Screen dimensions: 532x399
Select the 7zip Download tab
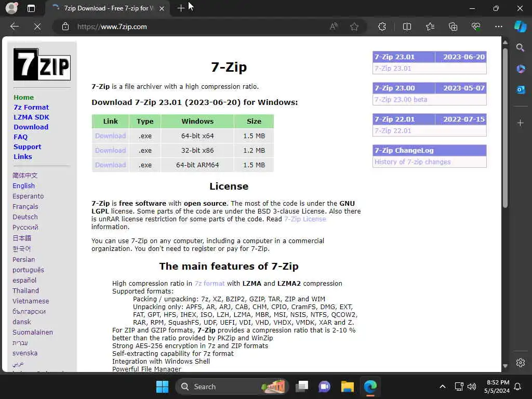coord(108,8)
